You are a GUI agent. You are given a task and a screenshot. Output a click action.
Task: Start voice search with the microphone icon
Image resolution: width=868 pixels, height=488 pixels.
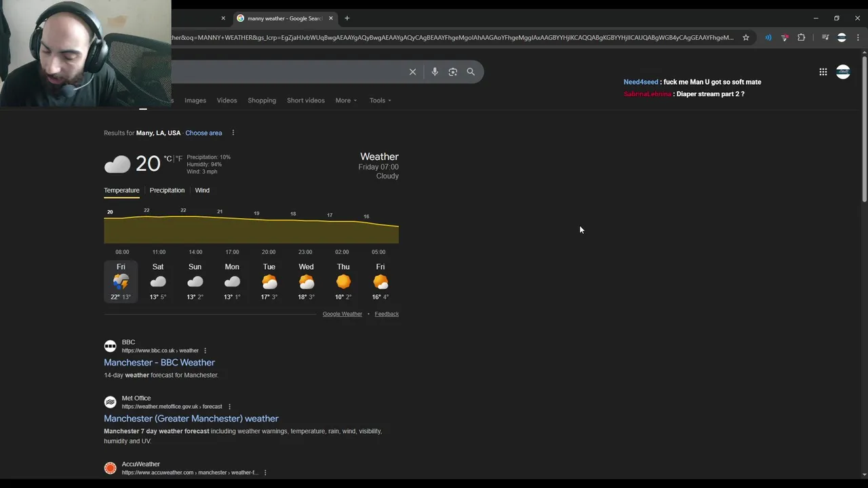coord(435,72)
